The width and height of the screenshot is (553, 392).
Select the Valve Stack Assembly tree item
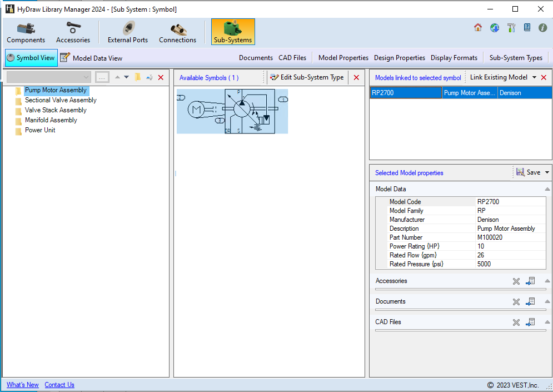[56, 110]
